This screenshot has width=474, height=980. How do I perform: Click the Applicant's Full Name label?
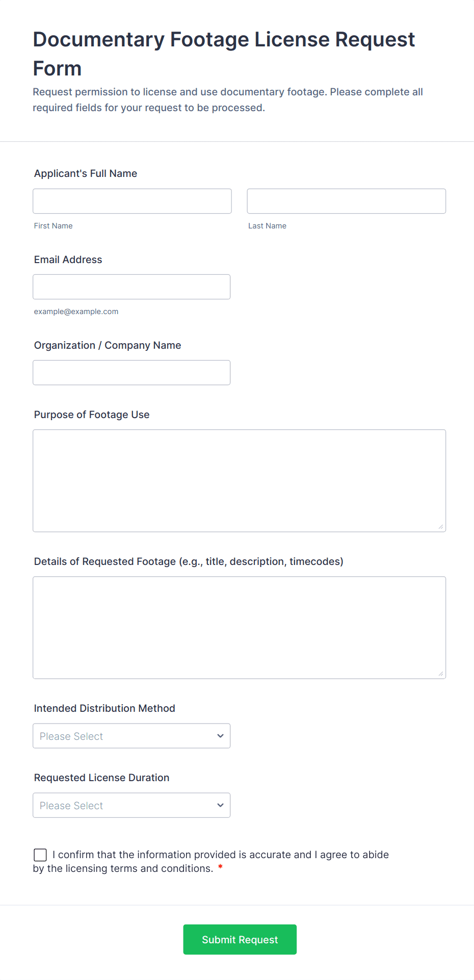click(86, 173)
